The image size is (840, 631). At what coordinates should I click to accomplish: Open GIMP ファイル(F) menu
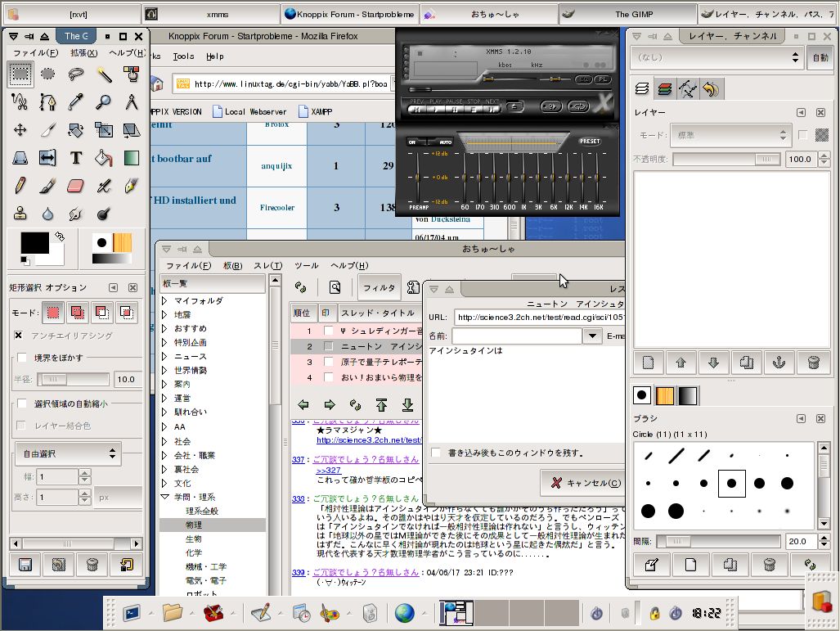click(35, 52)
